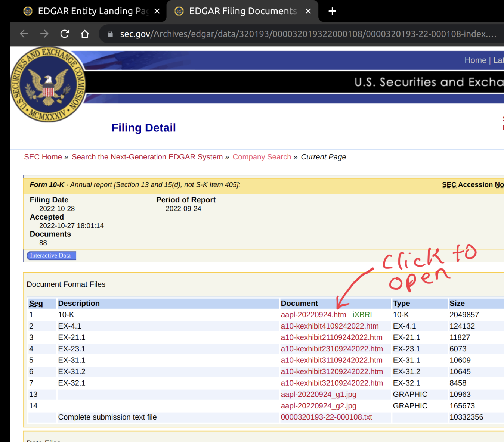Select the Current Page breadcrumb text

[x=324, y=157]
